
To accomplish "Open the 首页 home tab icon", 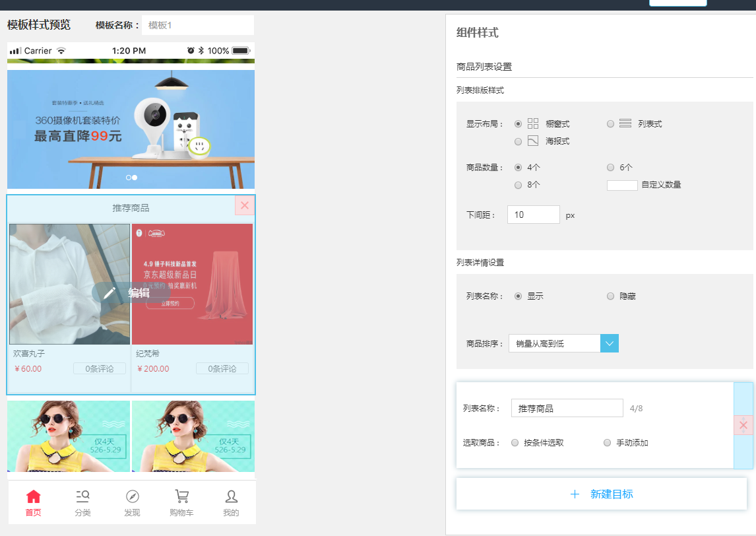I will (x=33, y=497).
